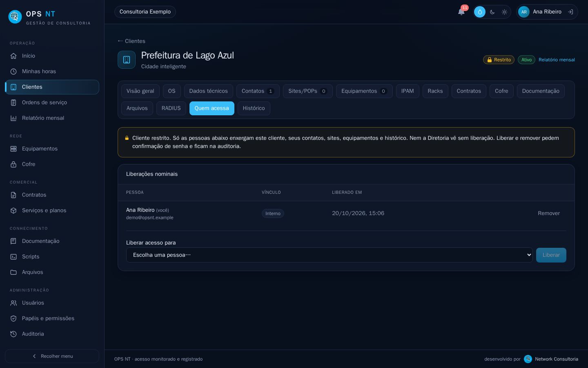Switch to the IPAM tab
The height and width of the screenshot is (368, 588).
[x=408, y=91]
